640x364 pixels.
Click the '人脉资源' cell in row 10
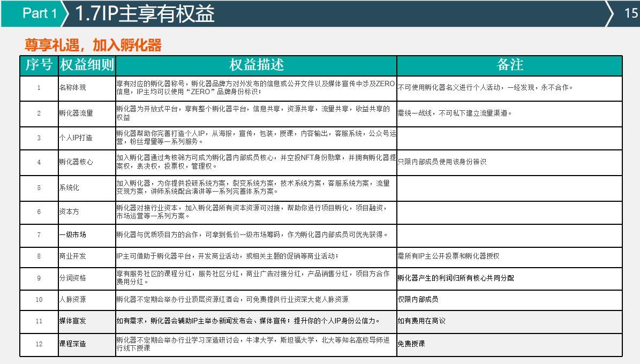click(73, 300)
